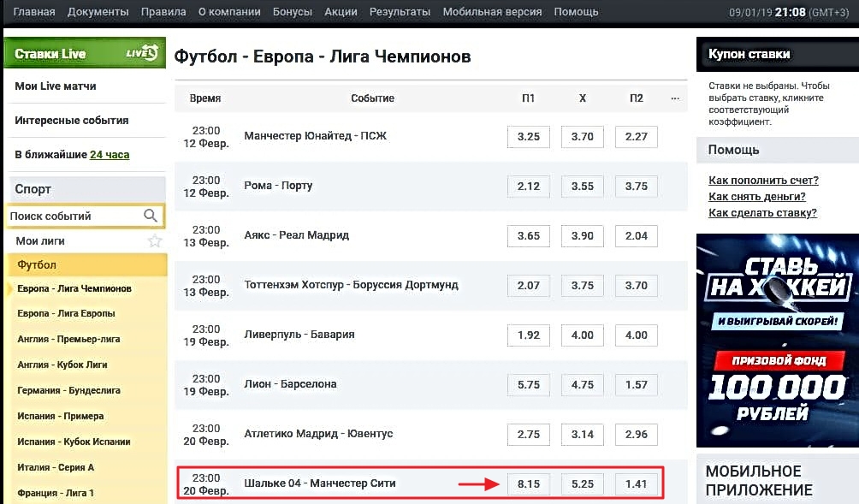Open О компании in top menu
859x504 pixels.
pyautogui.click(x=229, y=11)
